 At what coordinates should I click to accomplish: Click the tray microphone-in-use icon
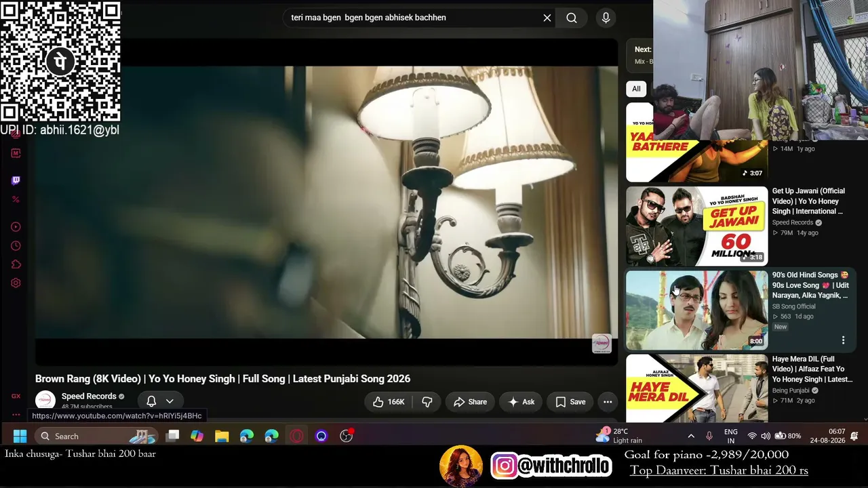tap(709, 436)
